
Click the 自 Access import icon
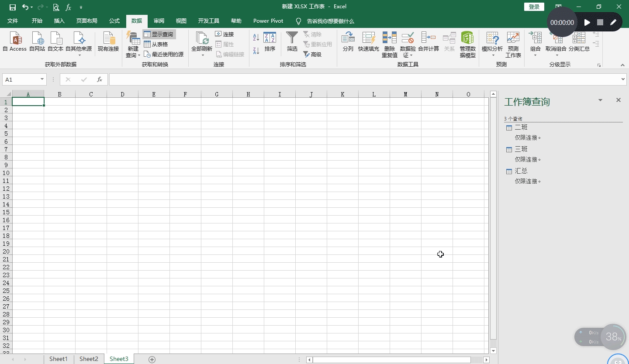pyautogui.click(x=15, y=40)
